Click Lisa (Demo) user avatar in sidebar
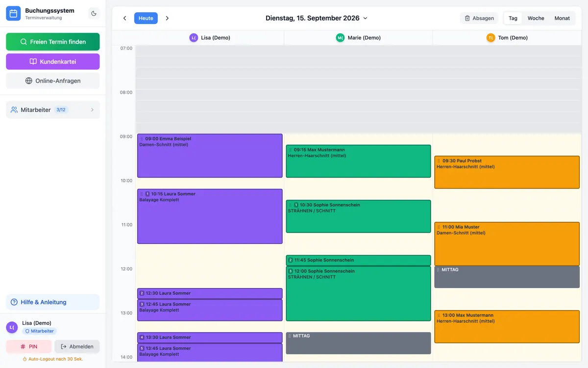588x368 pixels. coord(12,327)
